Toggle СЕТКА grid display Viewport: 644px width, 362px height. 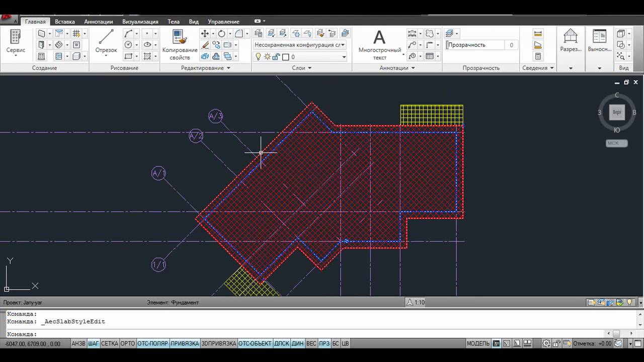coord(110,343)
